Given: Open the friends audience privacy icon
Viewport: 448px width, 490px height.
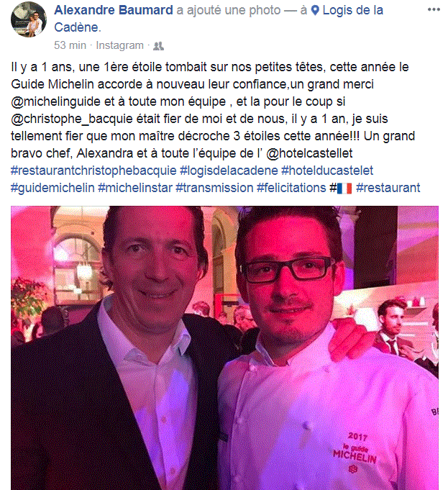Looking at the screenshot, I should [x=158, y=46].
